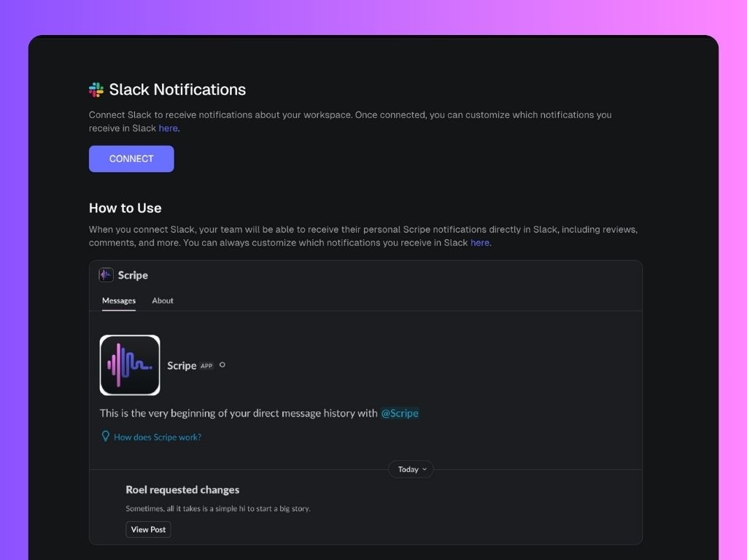Click the CONNECT button
The height and width of the screenshot is (560, 747).
click(x=131, y=158)
